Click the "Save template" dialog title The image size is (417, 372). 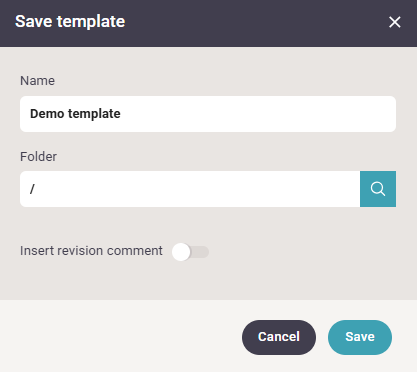coord(70,22)
